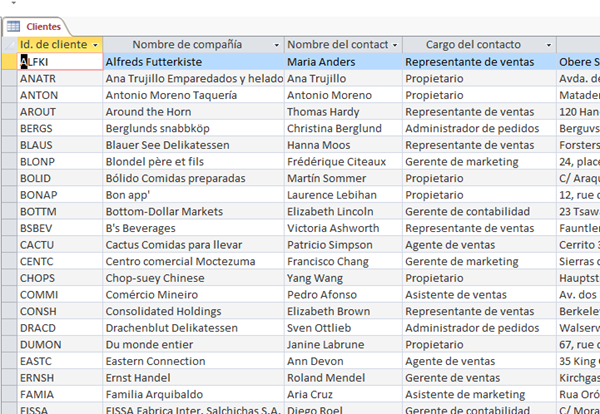Click the cell Du monde entier
Screen dimensions: 600x414
click(193, 345)
